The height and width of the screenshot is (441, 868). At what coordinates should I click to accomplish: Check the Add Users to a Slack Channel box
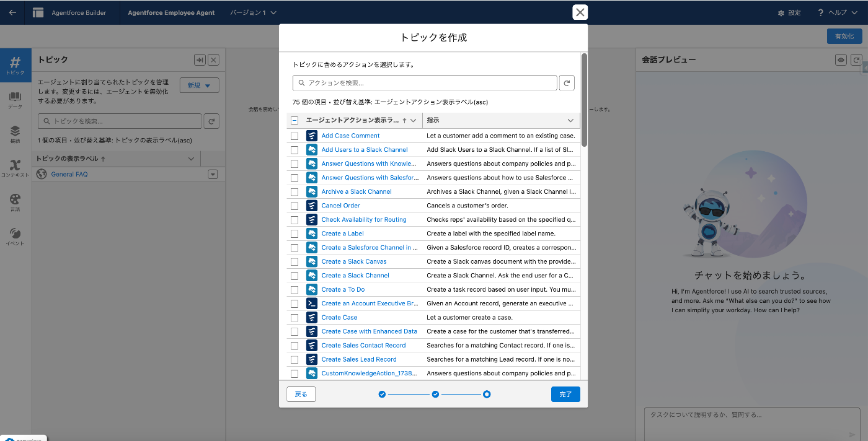(294, 150)
